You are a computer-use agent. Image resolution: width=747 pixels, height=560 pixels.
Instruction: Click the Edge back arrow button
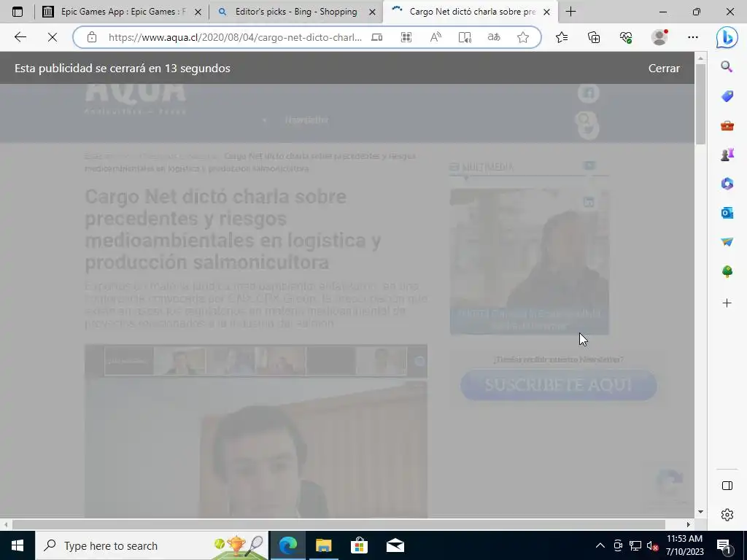coord(20,37)
